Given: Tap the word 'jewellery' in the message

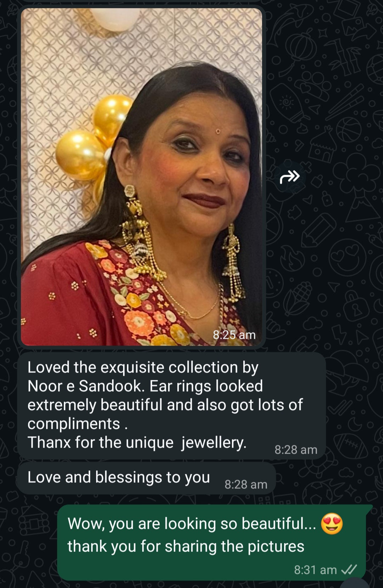Looking at the screenshot, I should pos(213,443).
